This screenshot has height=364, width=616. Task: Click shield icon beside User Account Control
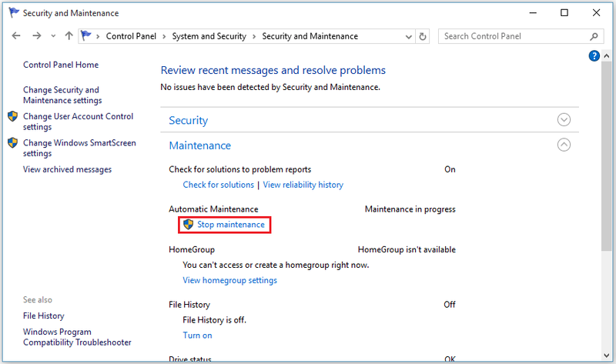[x=13, y=116]
